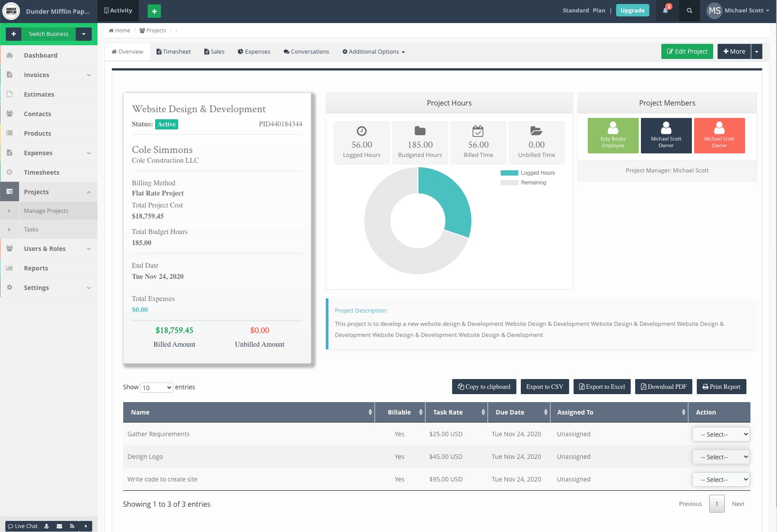777x532 pixels.
Task: Click the Dunder Mifflin company logo
Action: [x=11, y=11]
